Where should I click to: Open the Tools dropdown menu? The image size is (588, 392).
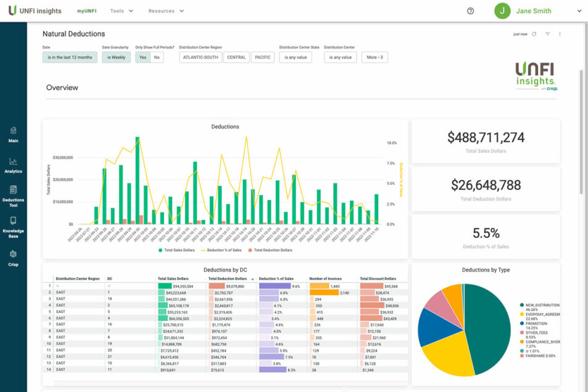122,11
